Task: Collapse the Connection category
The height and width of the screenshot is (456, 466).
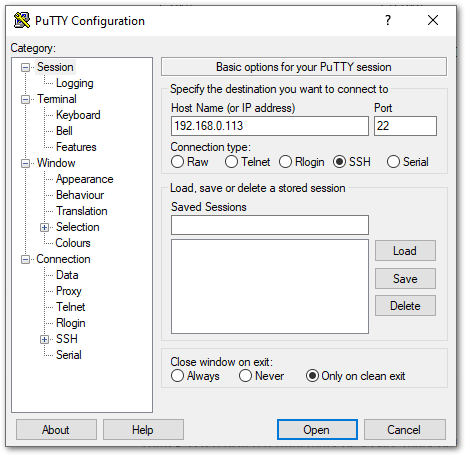Action: [25, 259]
